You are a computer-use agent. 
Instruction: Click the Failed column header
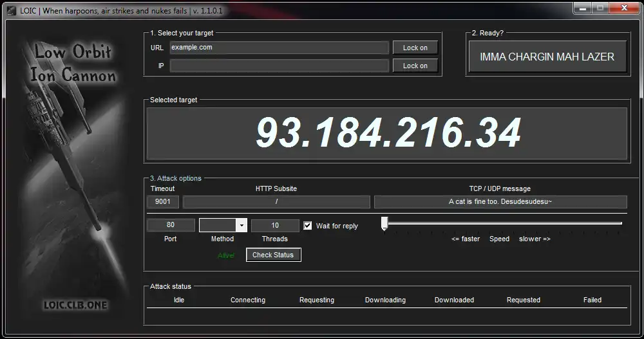pos(592,300)
